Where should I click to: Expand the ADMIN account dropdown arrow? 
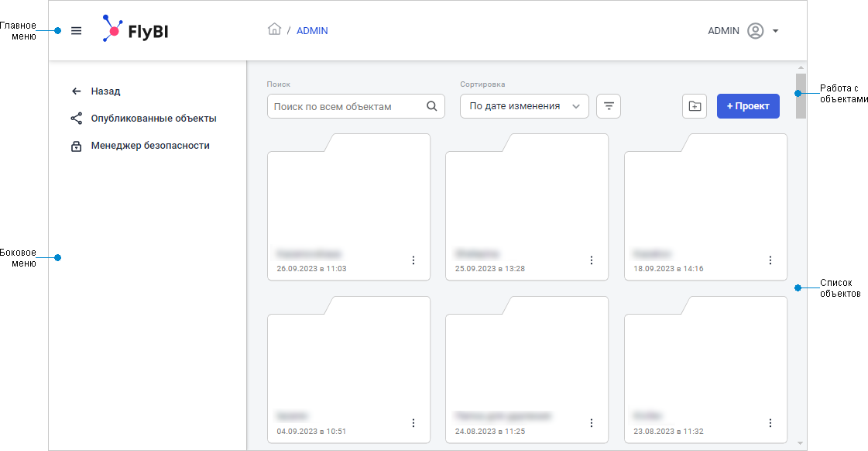point(775,31)
